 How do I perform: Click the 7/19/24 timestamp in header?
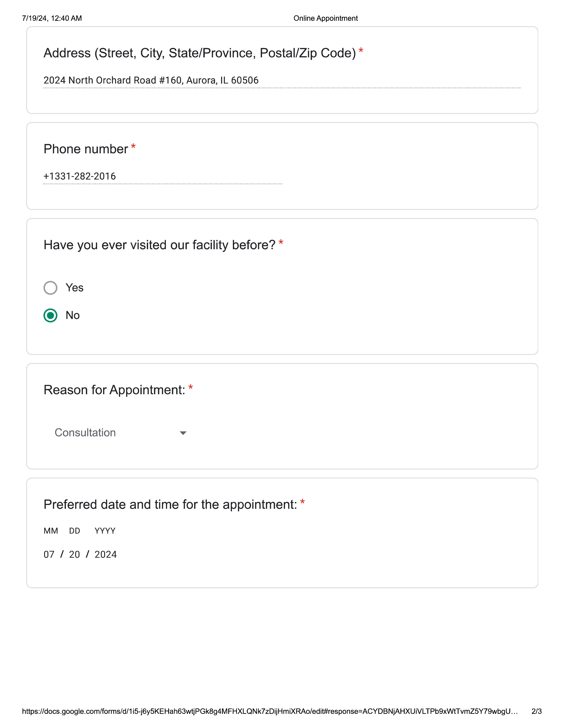(x=52, y=18)
